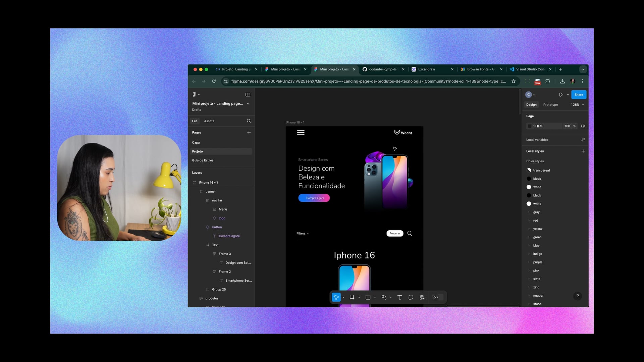This screenshot has height=362, width=644.
Task: Search layers with the magnifier icon
Action: coord(249,121)
